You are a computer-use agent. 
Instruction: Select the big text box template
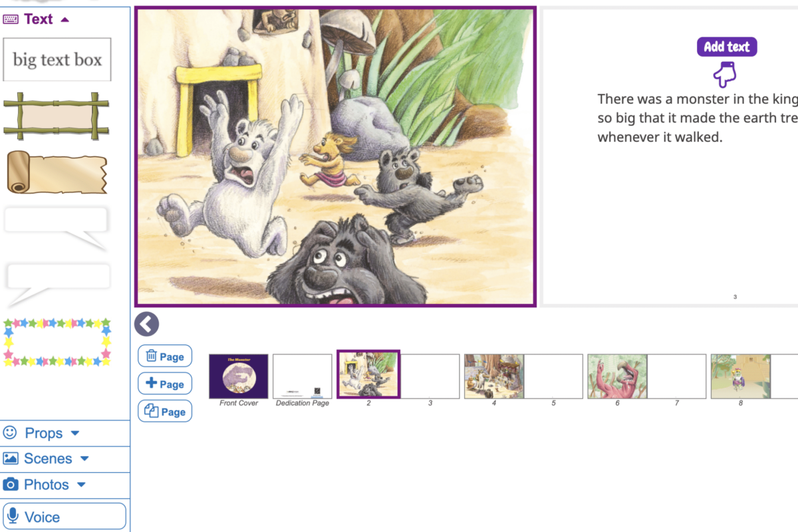[57, 60]
